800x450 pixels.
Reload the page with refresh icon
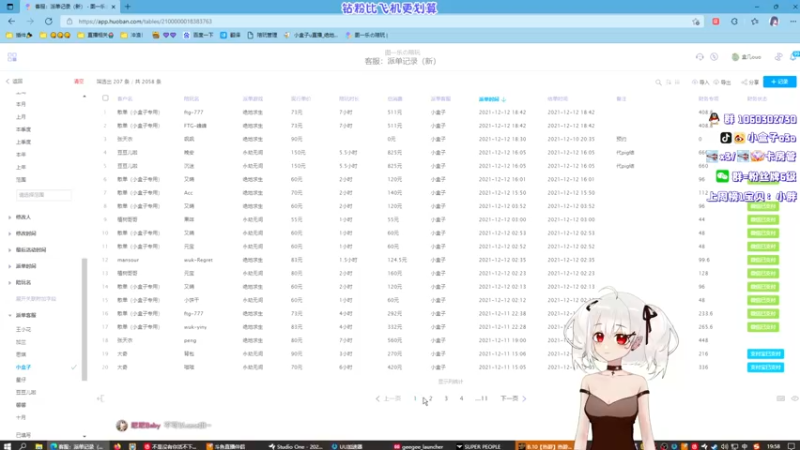pyautogui.click(x=48, y=21)
